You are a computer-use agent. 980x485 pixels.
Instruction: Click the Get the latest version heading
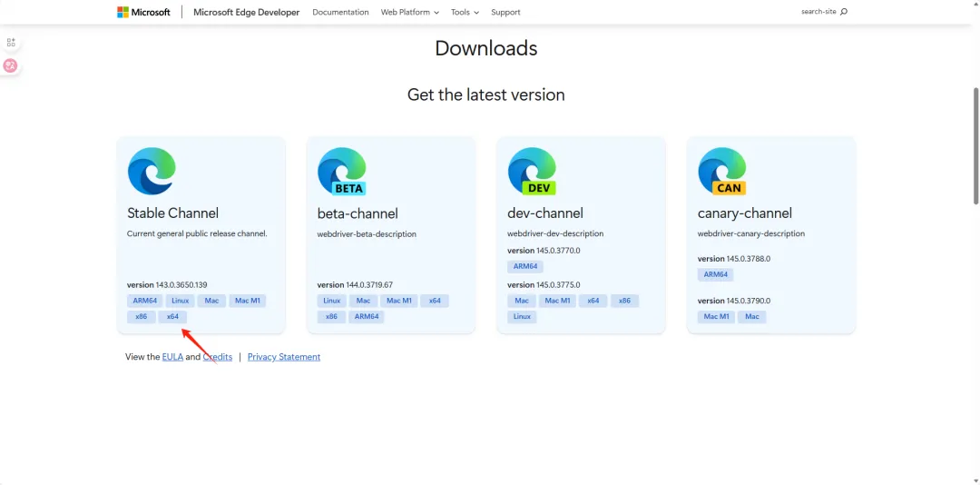pos(486,94)
